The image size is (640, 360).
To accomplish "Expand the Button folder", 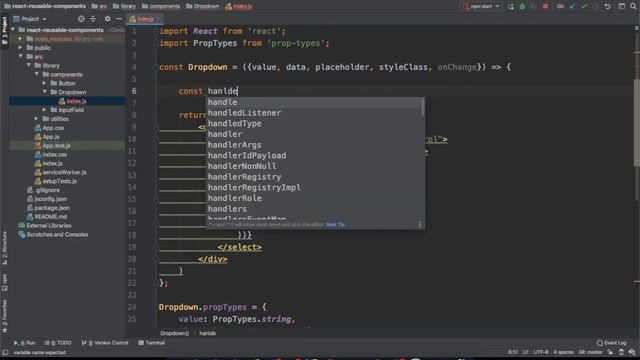I will point(44,83).
